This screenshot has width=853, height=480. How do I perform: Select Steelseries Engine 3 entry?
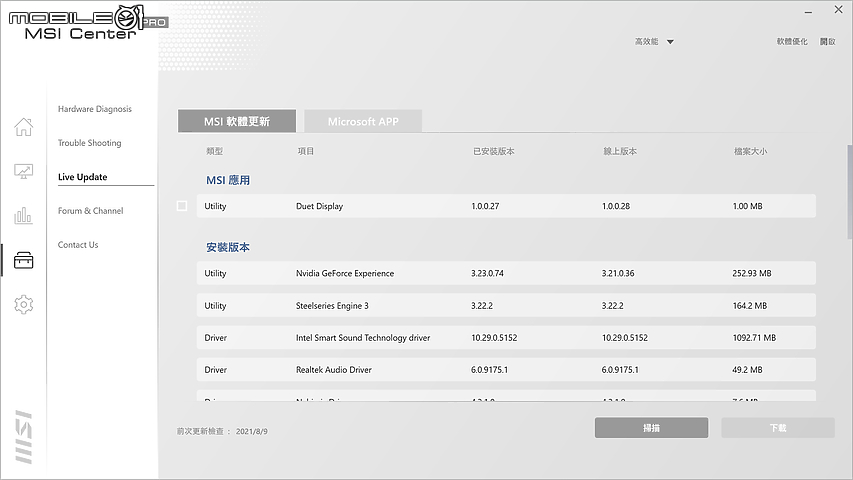332,305
